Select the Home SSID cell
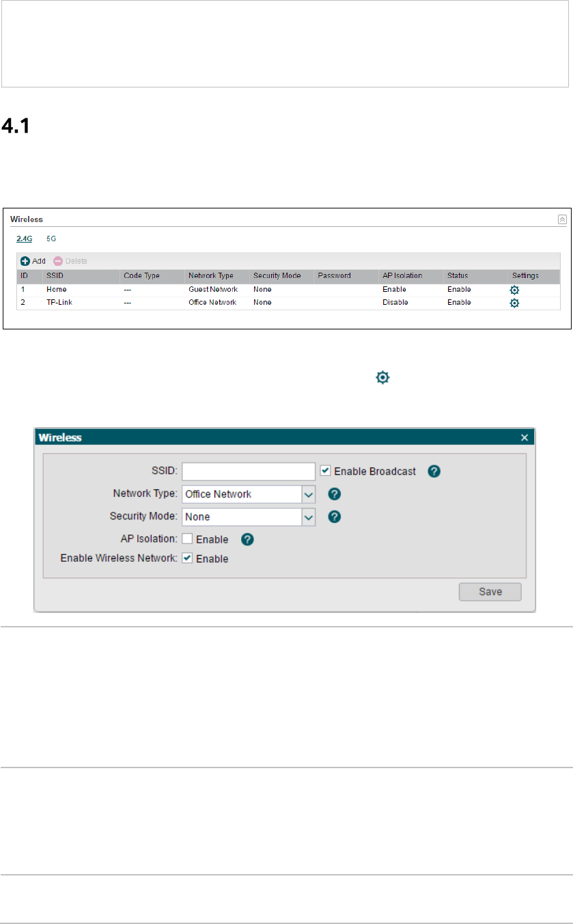 pyautogui.click(x=56, y=290)
